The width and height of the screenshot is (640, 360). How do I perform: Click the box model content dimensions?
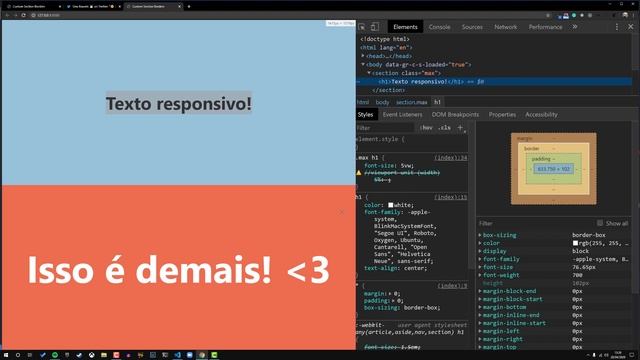pos(553,169)
